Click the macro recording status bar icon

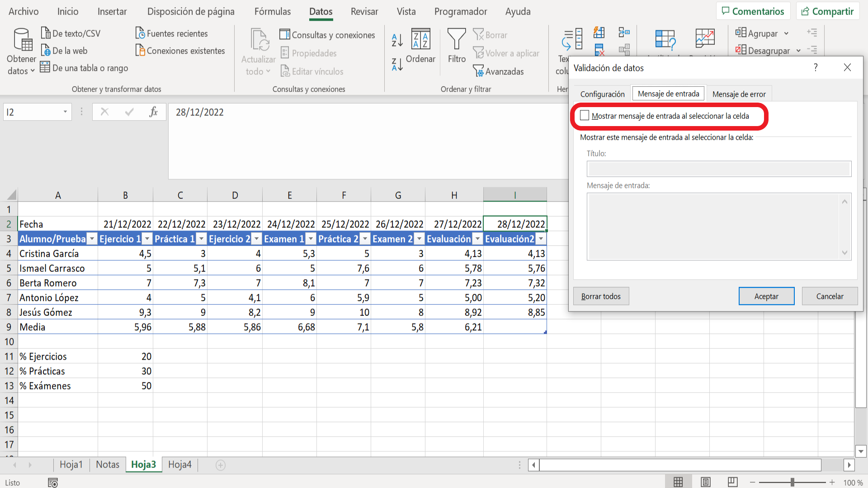click(x=53, y=483)
